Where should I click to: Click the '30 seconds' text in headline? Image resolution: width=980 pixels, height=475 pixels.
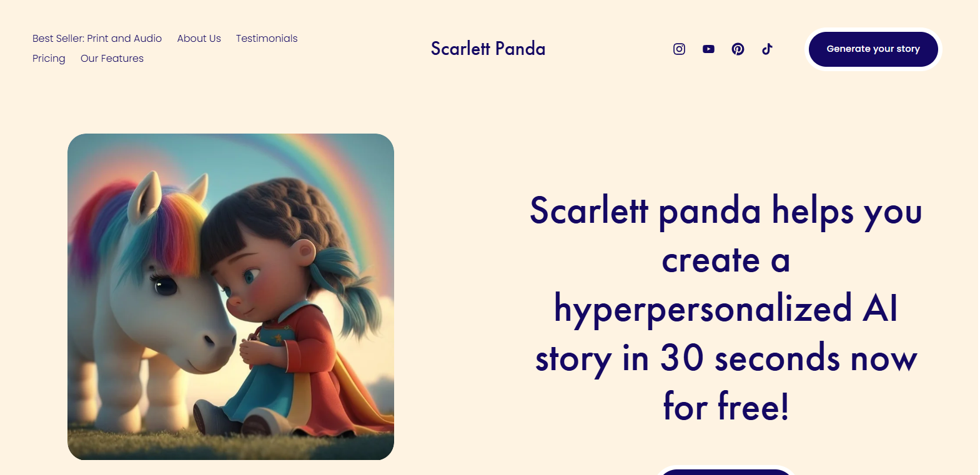tap(750, 358)
